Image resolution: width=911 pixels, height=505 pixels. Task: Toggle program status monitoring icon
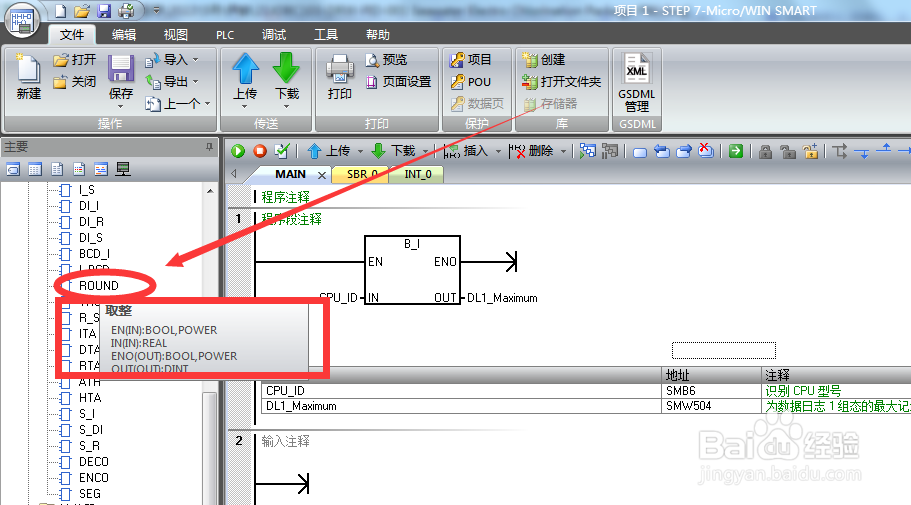(587, 151)
